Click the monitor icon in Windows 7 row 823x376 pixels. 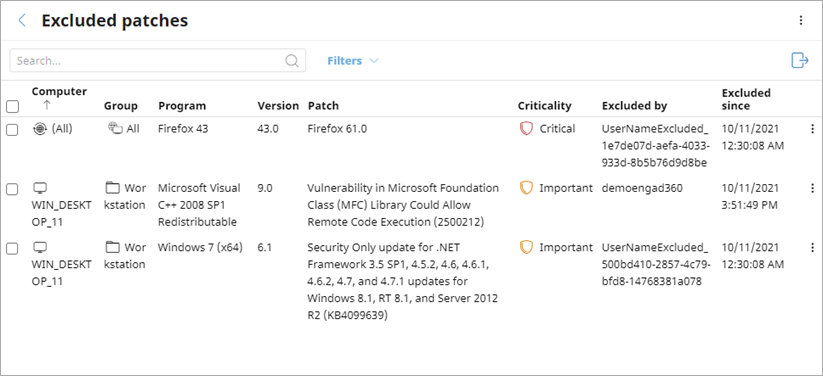40,247
